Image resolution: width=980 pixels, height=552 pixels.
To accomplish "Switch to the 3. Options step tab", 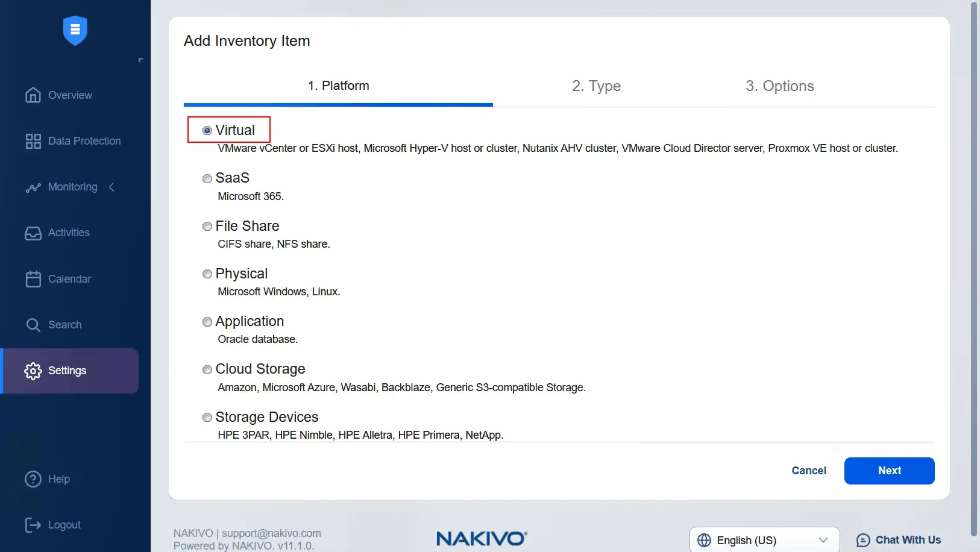I will (x=779, y=86).
